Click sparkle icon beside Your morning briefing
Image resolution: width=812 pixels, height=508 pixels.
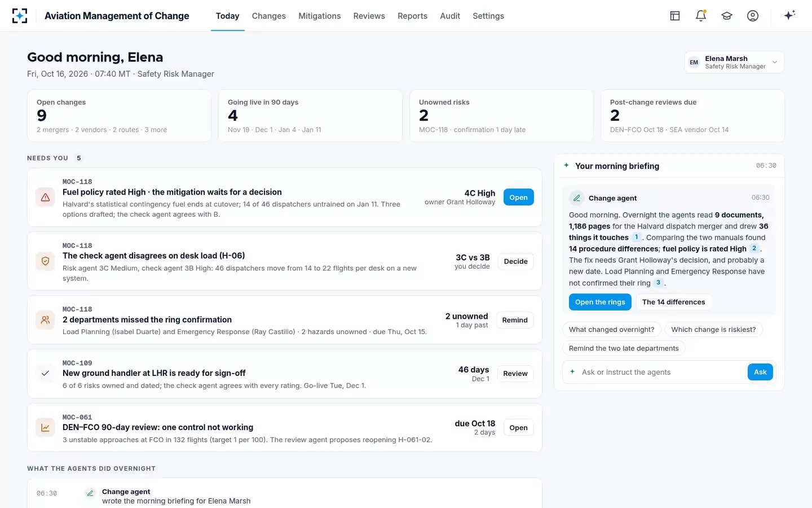[566, 165]
